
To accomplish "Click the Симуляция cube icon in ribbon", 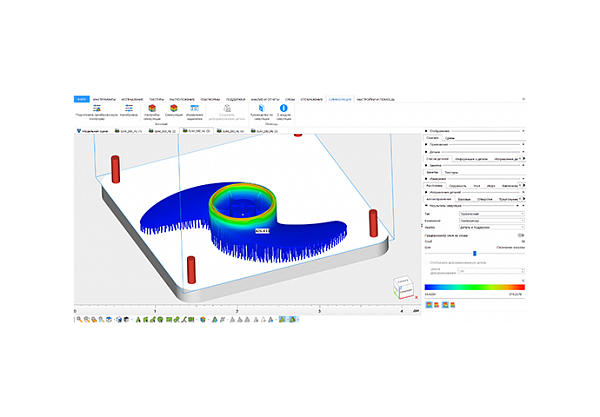I will [173, 109].
